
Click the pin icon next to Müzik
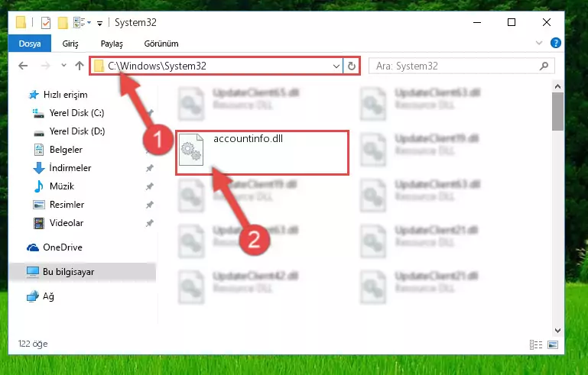tap(150, 186)
